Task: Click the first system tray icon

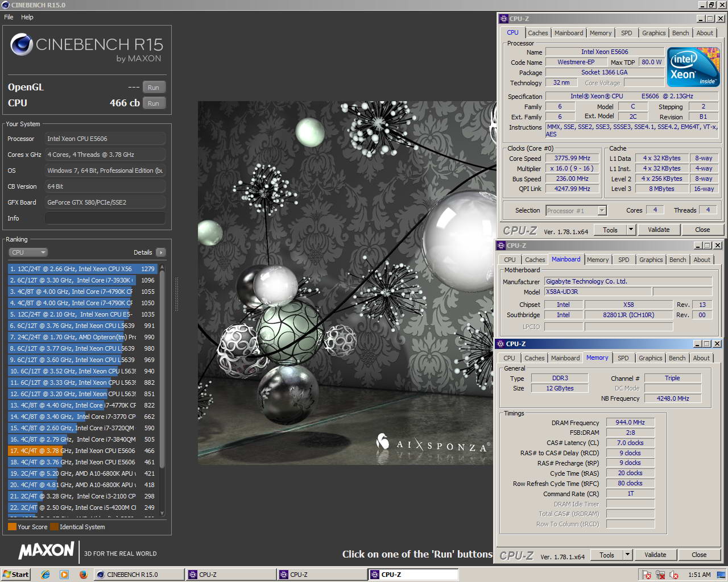Action: pyautogui.click(x=647, y=575)
